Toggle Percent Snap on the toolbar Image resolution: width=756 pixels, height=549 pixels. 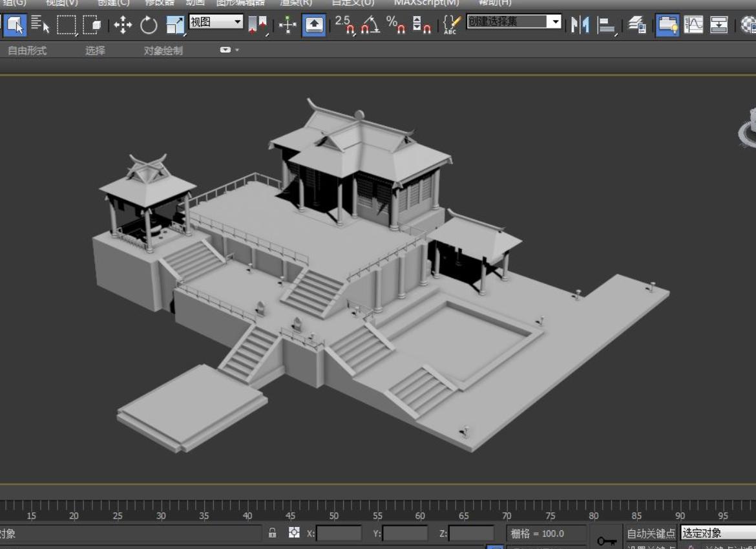[395, 25]
